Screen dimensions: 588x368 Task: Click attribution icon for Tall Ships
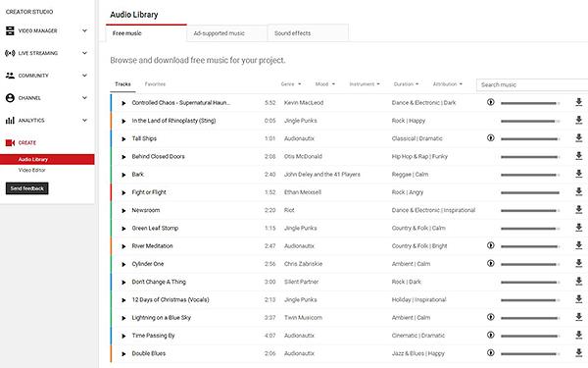coord(491,138)
